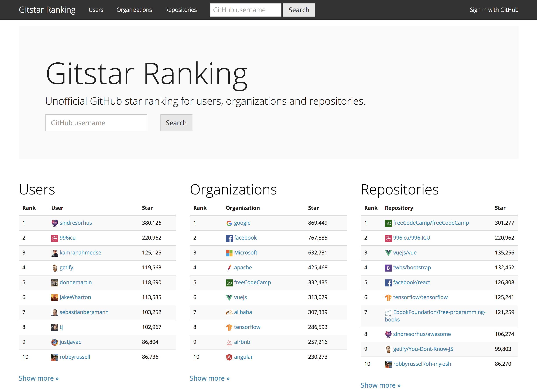
Task: Click sindresorhus avatar in Users table
Action: (55, 223)
